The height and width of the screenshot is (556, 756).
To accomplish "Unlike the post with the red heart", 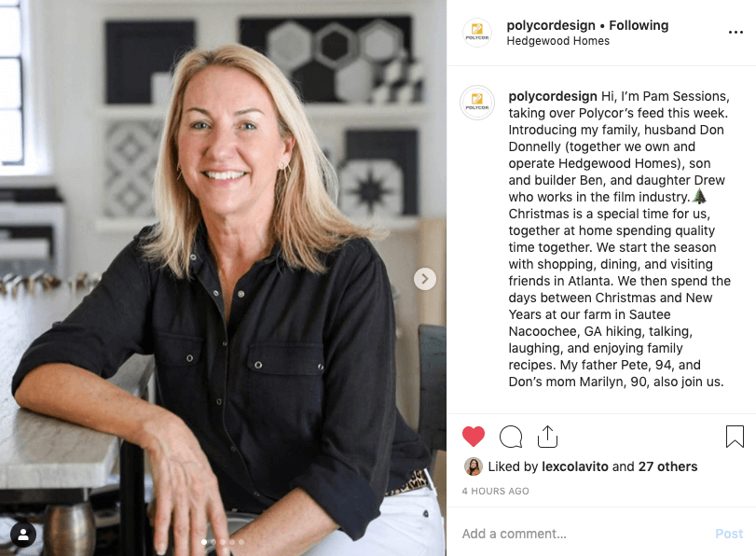I will (x=473, y=437).
